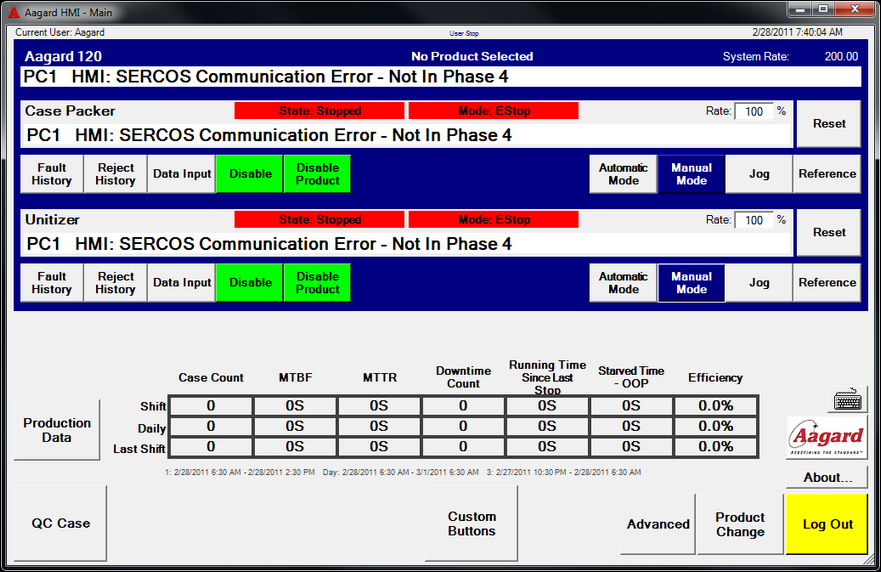Reset the Case Packer
Screen dimensions: 881x572
(829, 124)
